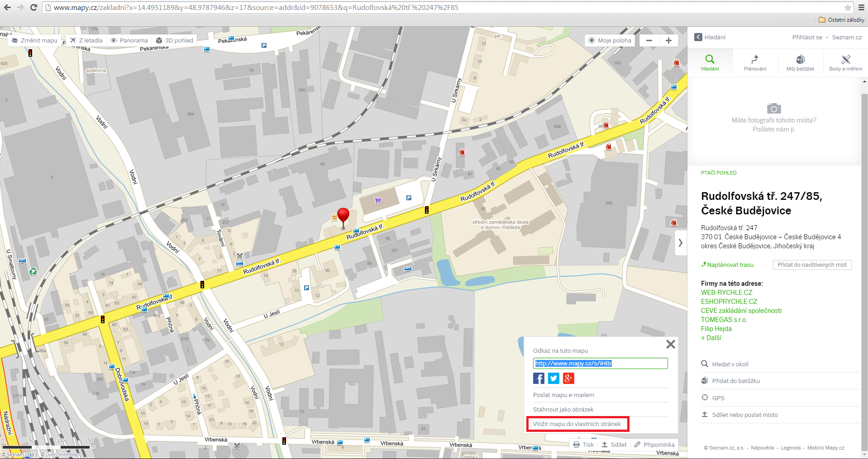Click shopping cart icon on map
The image size is (868, 459).
click(378, 200)
